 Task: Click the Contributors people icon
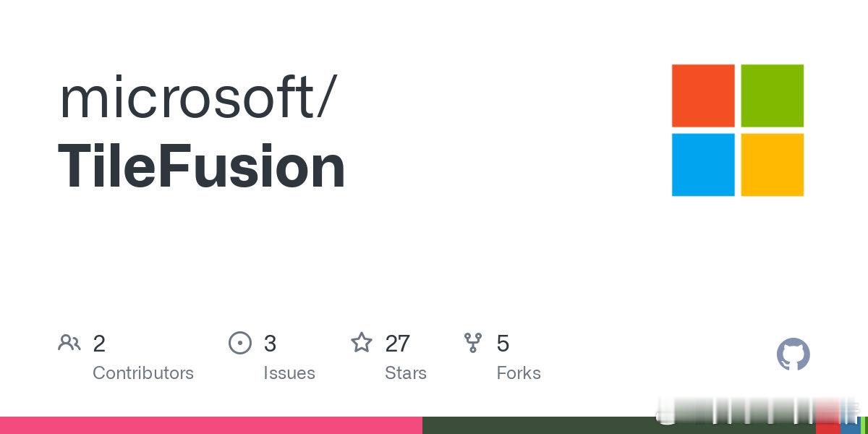click(69, 343)
